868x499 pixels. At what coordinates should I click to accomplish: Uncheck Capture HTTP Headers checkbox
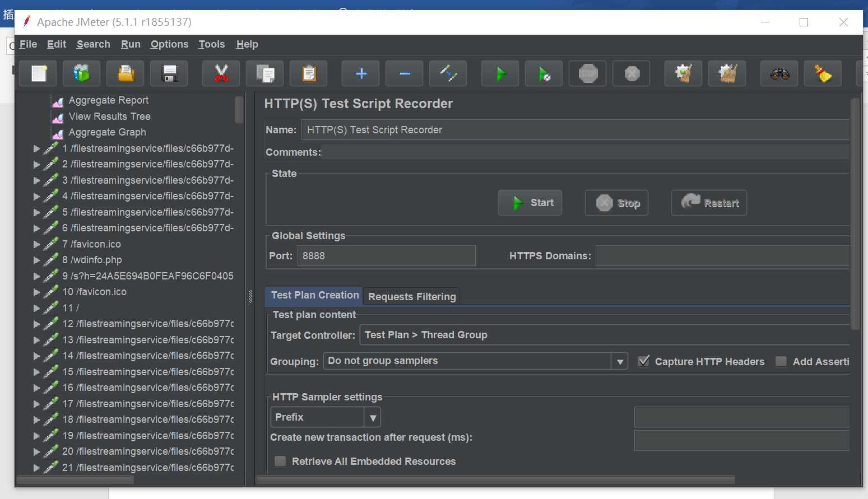(x=644, y=361)
